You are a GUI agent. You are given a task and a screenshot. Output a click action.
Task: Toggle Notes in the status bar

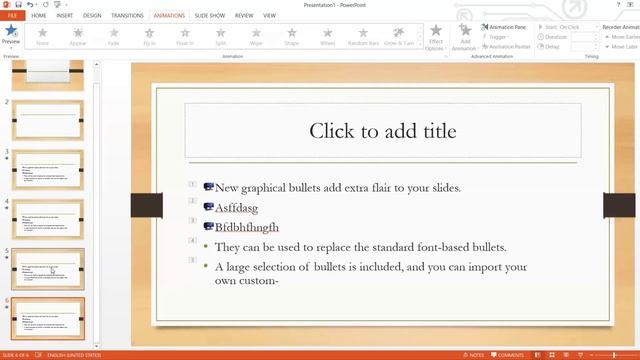point(473,355)
